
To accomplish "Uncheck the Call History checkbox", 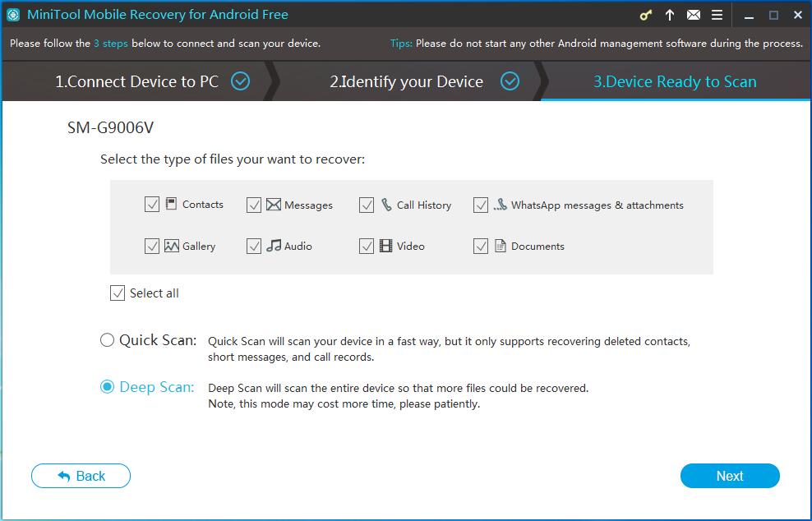I will [x=366, y=205].
